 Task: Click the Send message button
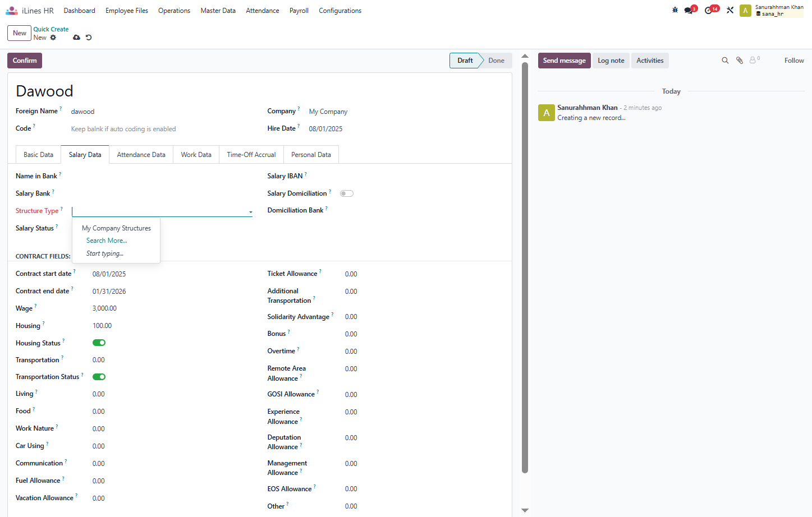[x=564, y=61]
